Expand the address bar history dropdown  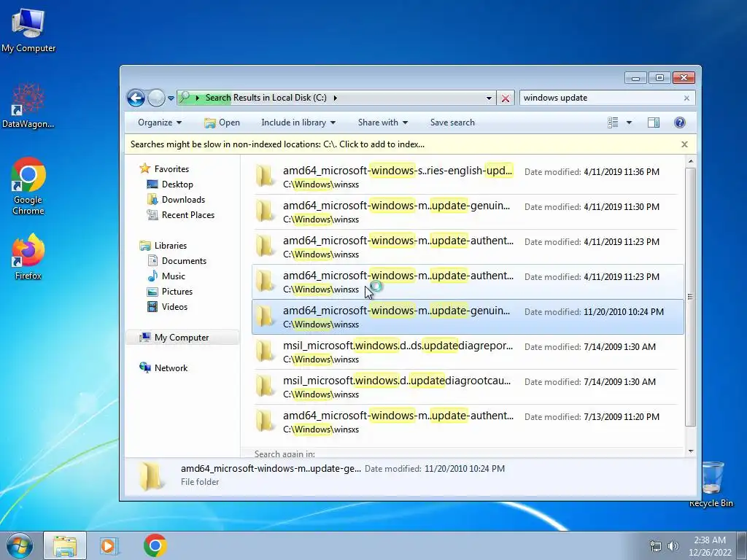point(489,98)
